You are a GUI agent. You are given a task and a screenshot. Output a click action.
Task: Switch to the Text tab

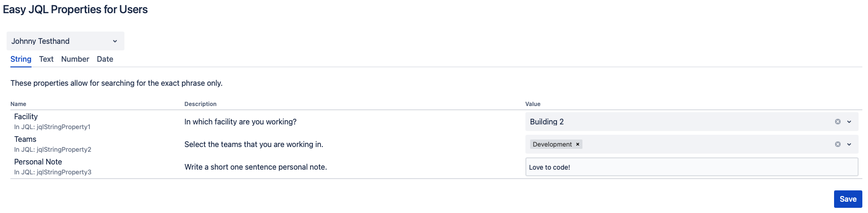46,59
